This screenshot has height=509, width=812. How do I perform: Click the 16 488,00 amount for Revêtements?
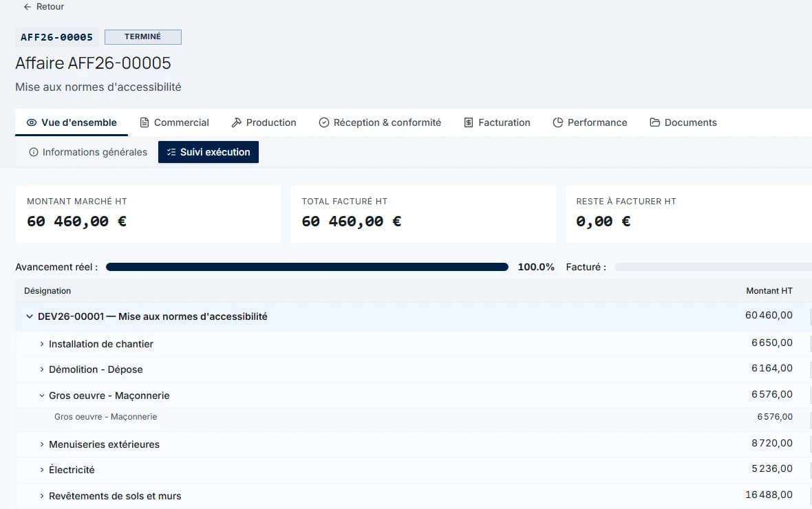coord(769,495)
